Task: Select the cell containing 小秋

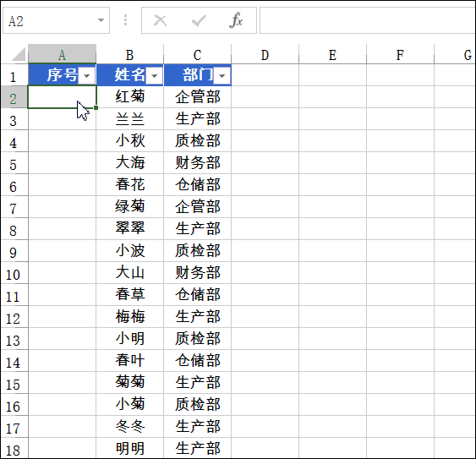Action: [130, 141]
